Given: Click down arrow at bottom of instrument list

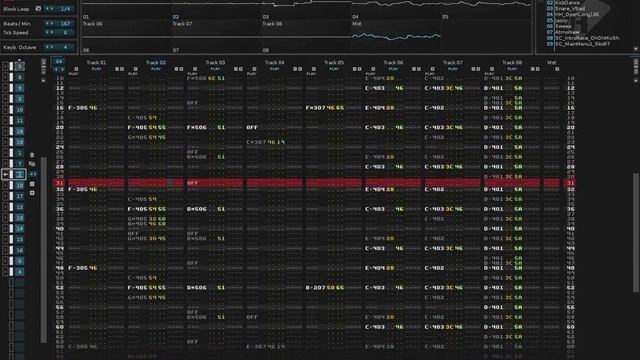Looking at the screenshot, I should point(636,49).
